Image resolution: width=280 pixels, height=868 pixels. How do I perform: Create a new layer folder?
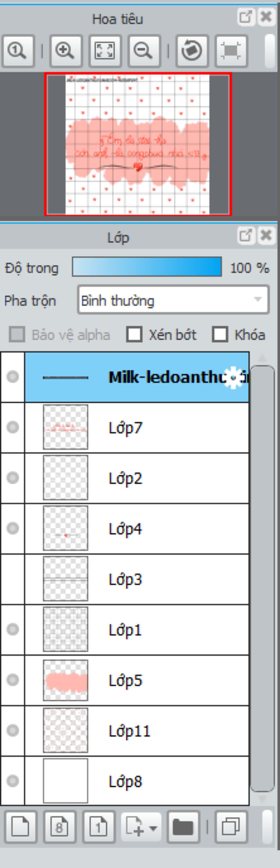coord(183,827)
